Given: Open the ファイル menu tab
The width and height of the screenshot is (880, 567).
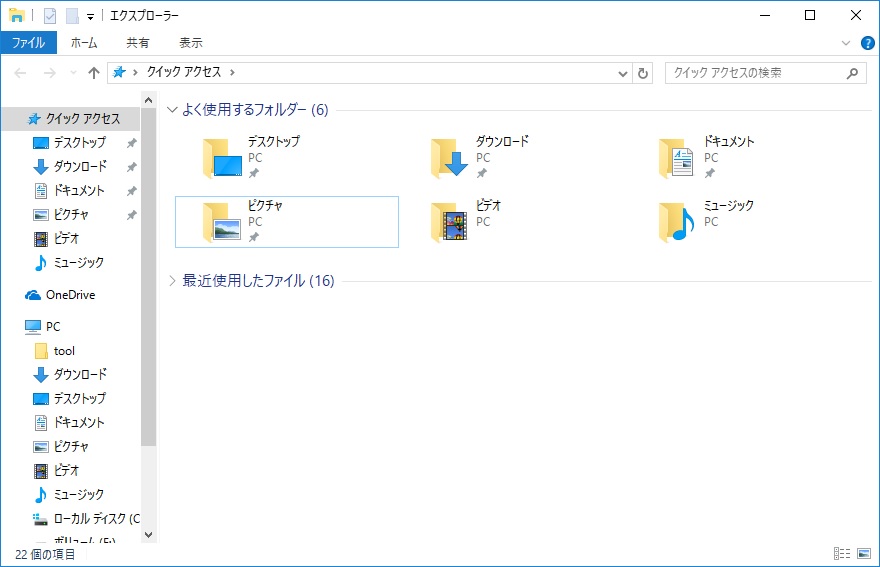Looking at the screenshot, I should [x=28, y=43].
